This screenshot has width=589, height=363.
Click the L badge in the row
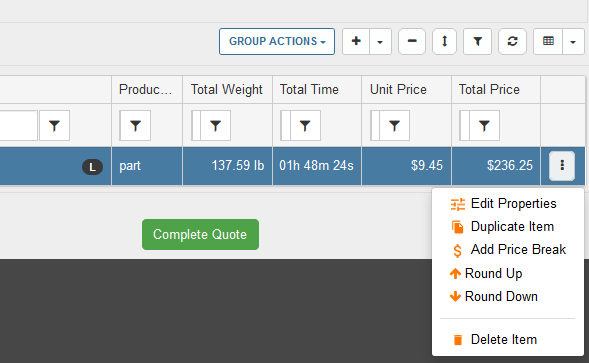click(92, 167)
